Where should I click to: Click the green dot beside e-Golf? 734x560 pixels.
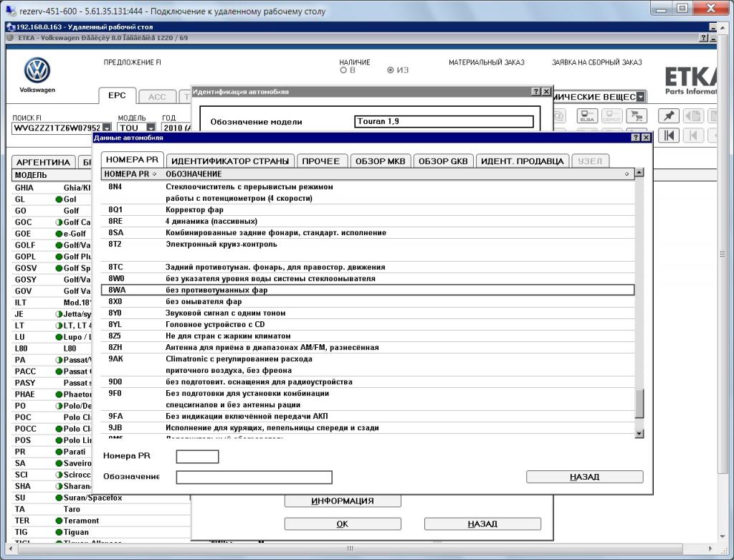[x=59, y=234]
